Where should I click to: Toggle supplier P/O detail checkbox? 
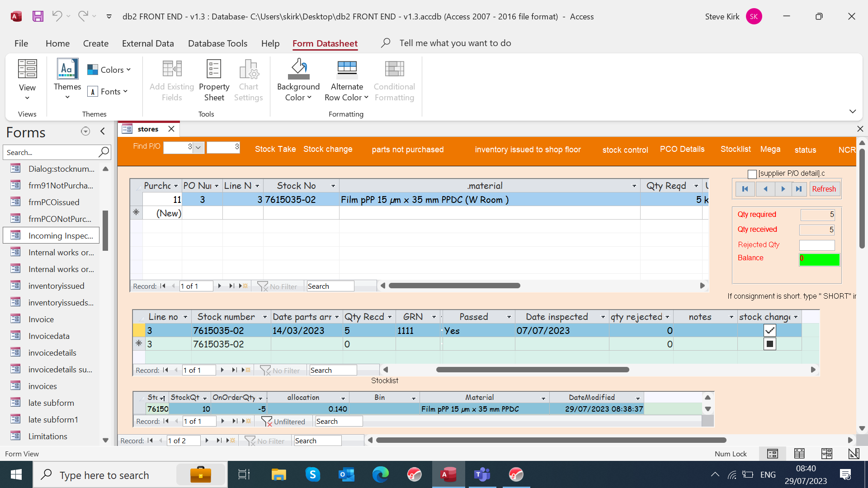[x=752, y=174]
